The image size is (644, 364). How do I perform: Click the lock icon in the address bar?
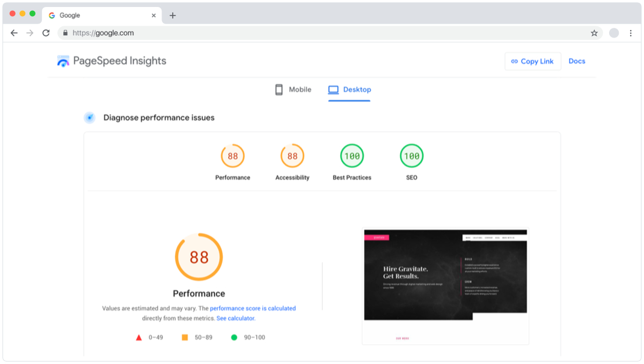click(x=65, y=33)
